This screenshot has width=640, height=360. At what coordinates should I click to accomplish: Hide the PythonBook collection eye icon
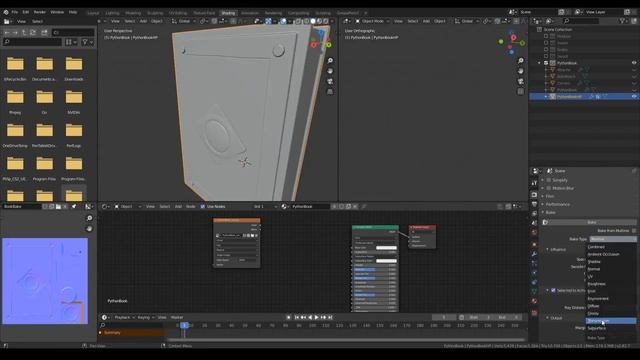click(x=634, y=63)
